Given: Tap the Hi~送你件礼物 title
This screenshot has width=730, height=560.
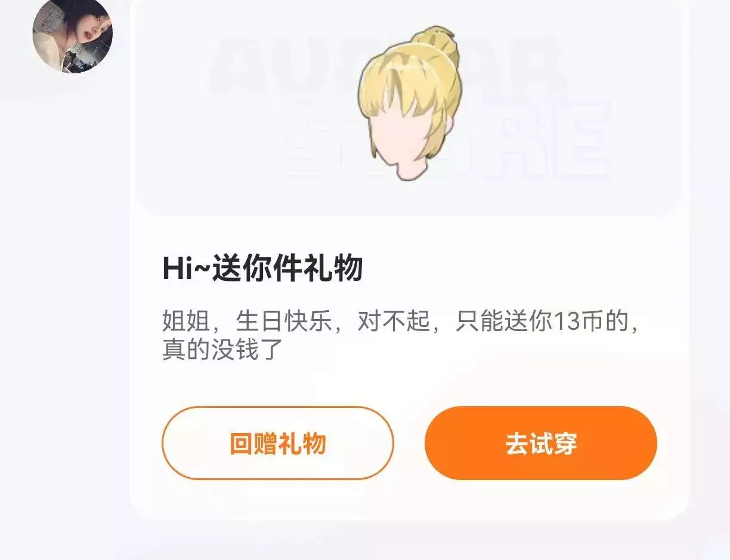Looking at the screenshot, I should (262, 268).
